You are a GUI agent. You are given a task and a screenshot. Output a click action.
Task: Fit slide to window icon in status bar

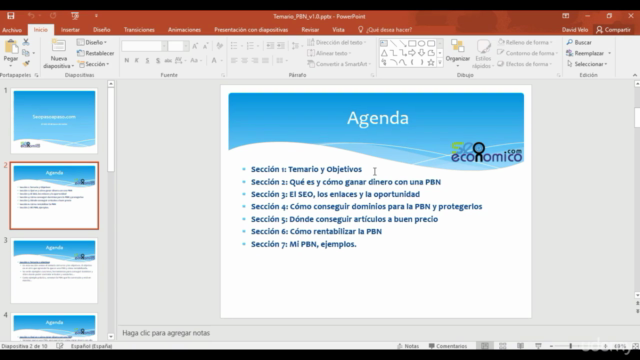click(635, 346)
